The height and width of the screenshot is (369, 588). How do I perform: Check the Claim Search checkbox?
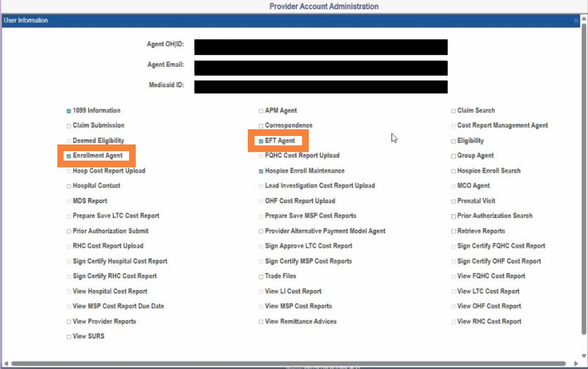point(453,111)
